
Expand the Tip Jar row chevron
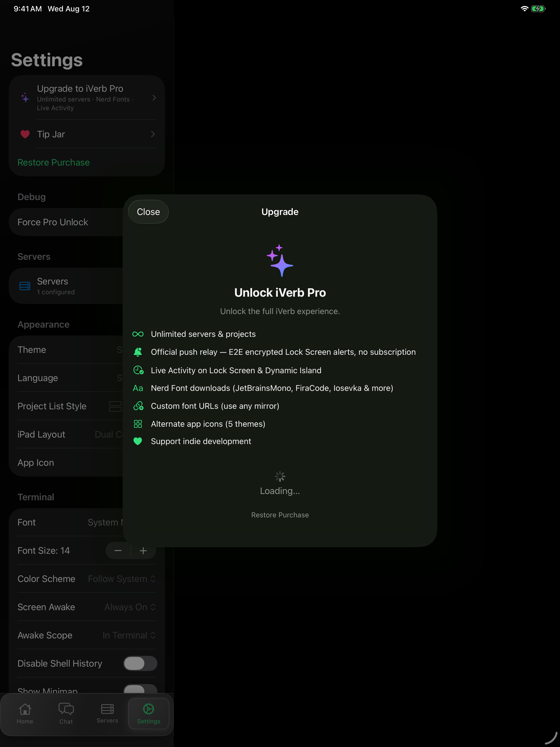153,134
